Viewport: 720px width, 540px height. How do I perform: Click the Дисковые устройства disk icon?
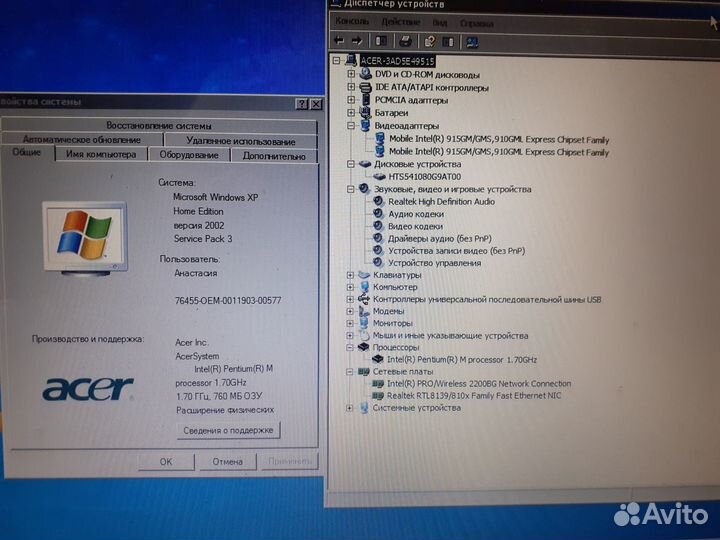coord(365,163)
